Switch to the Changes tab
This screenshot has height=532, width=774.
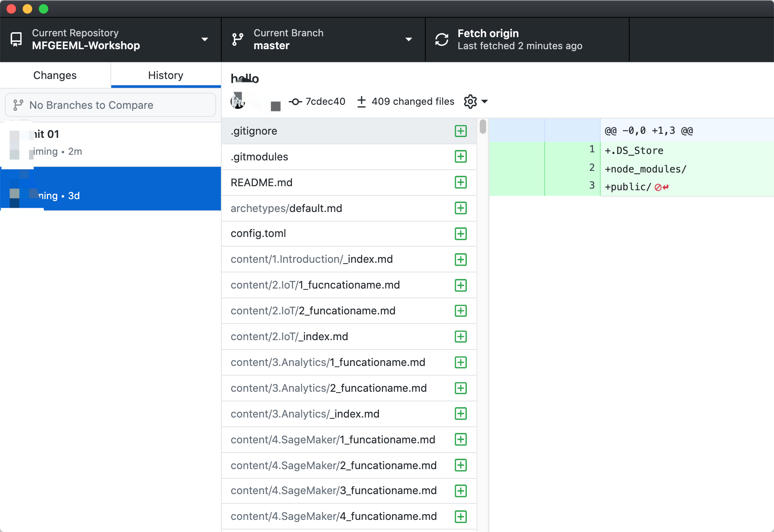click(x=55, y=75)
